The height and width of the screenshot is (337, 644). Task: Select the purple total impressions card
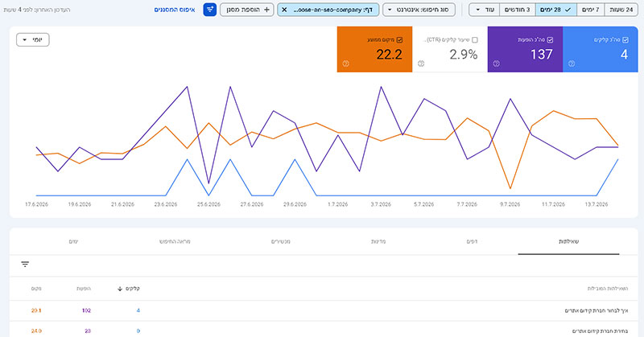click(526, 49)
